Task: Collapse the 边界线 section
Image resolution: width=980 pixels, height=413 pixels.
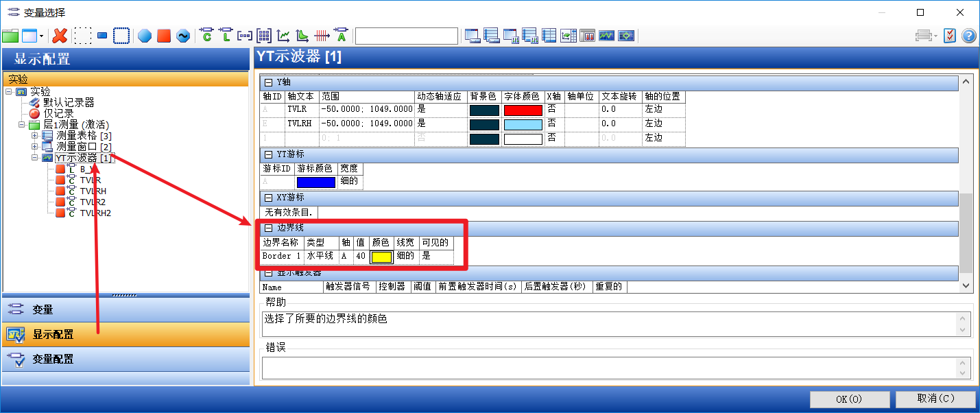Action: point(269,228)
